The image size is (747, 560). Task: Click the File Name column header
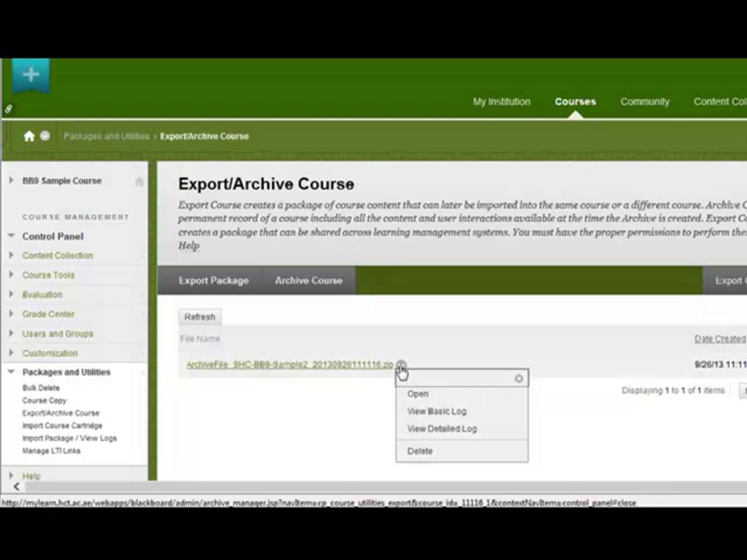(x=200, y=338)
